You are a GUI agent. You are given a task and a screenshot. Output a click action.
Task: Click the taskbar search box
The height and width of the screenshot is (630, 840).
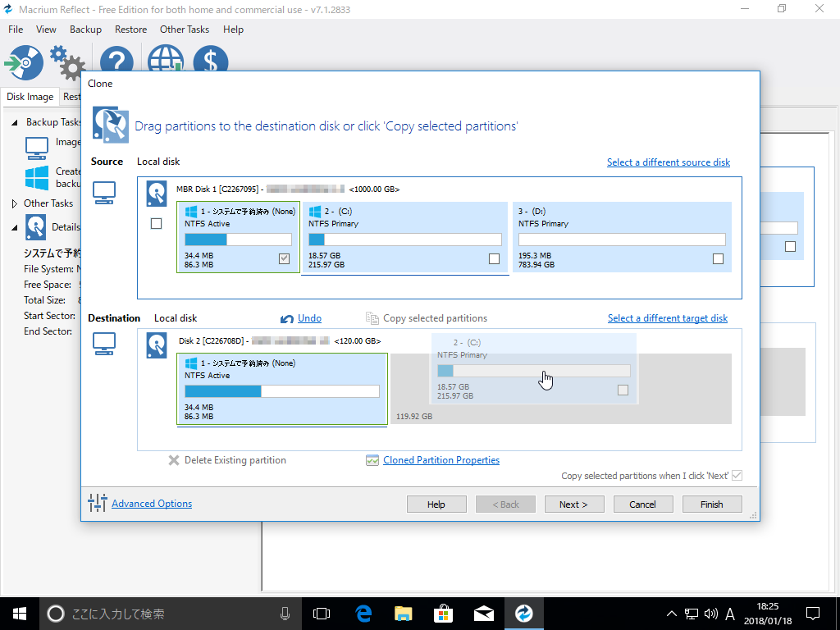(171, 614)
